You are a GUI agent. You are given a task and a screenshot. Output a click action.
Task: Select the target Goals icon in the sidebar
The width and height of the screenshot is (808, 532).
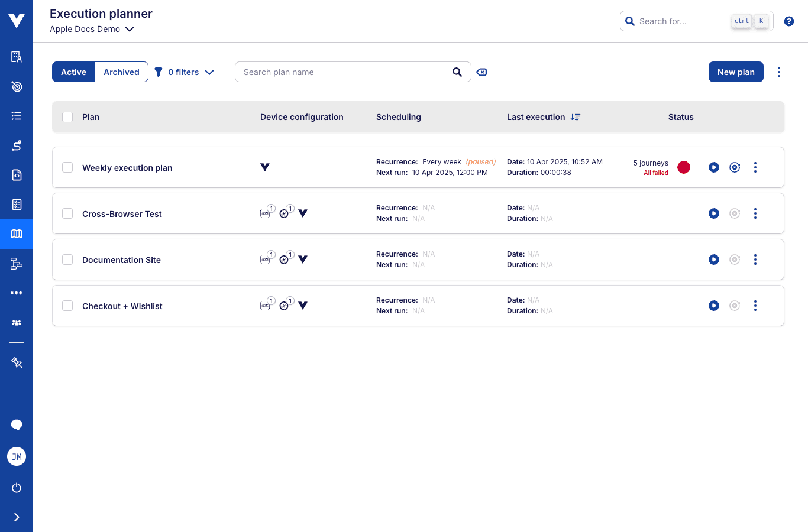(16, 86)
